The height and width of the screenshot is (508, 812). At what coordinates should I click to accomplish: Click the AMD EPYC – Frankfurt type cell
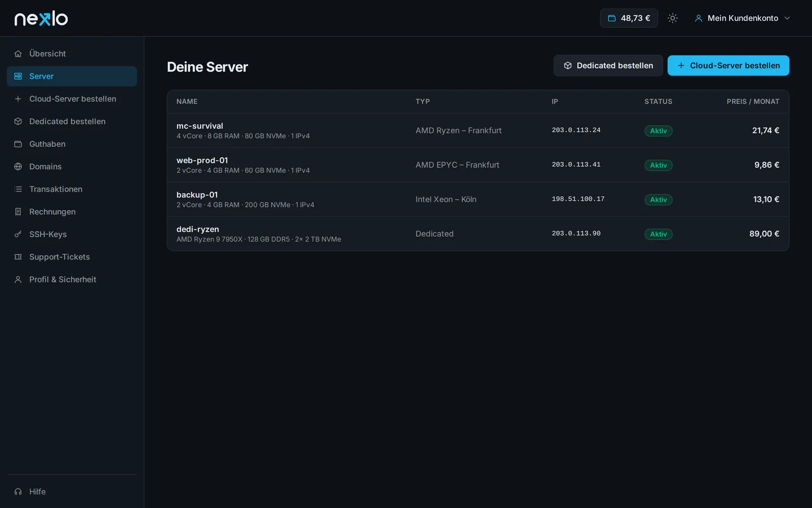(457, 165)
